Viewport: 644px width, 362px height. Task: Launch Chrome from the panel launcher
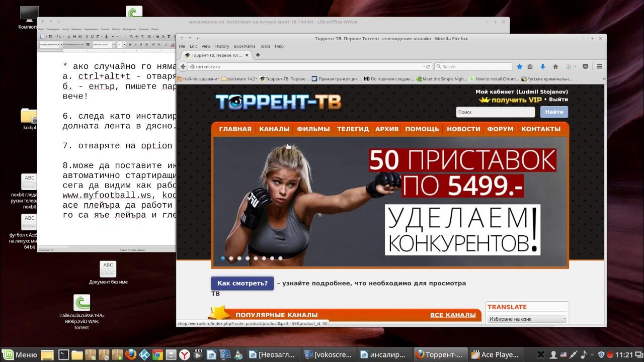coord(157,354)
